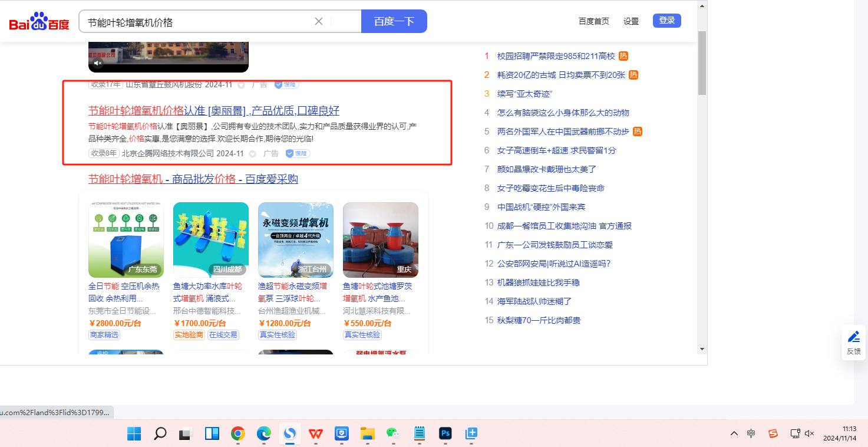
Task: Open hot topic 校园招聘严禁限定985和211高校
Action: click(556, 56)
